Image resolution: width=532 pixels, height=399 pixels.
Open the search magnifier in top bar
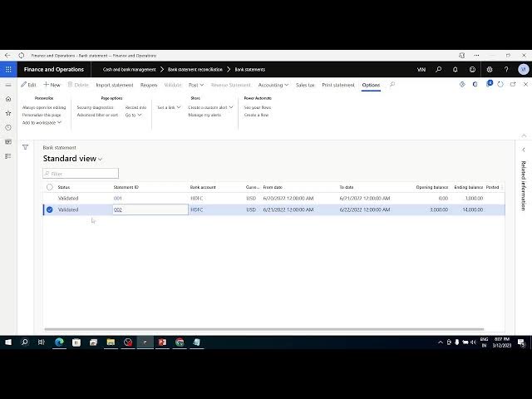438,70
